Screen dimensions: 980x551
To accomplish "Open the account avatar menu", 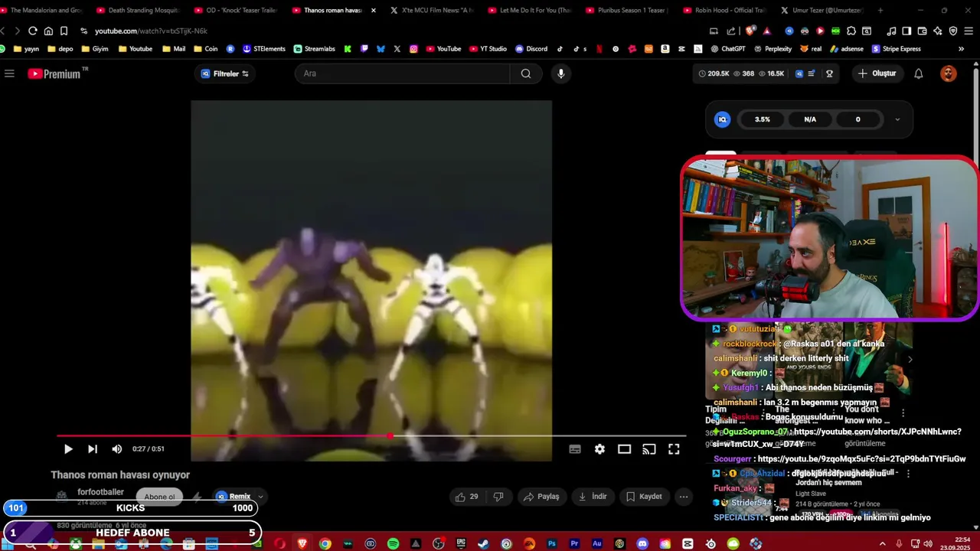I will [x=949, y=73].
